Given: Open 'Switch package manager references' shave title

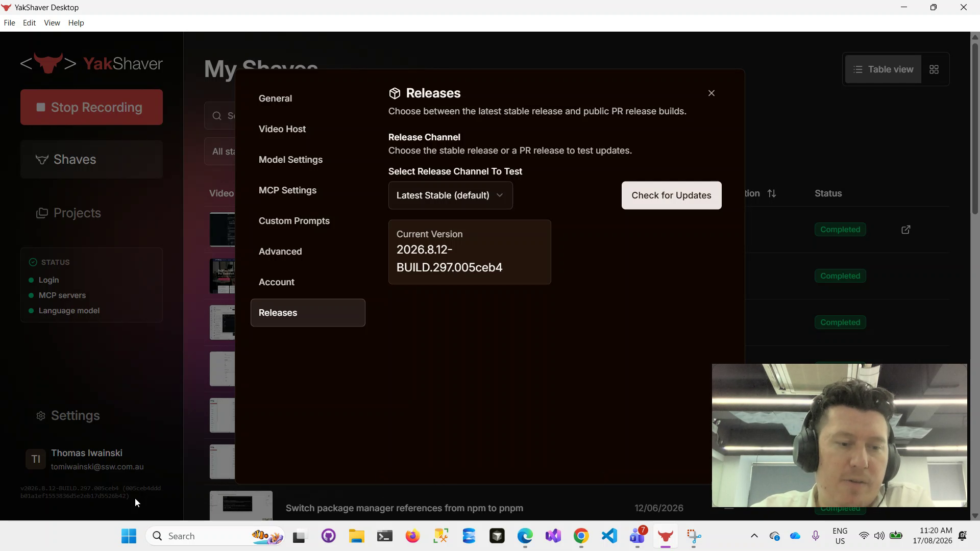Looking at the screenshot, I should click(404, 508).
